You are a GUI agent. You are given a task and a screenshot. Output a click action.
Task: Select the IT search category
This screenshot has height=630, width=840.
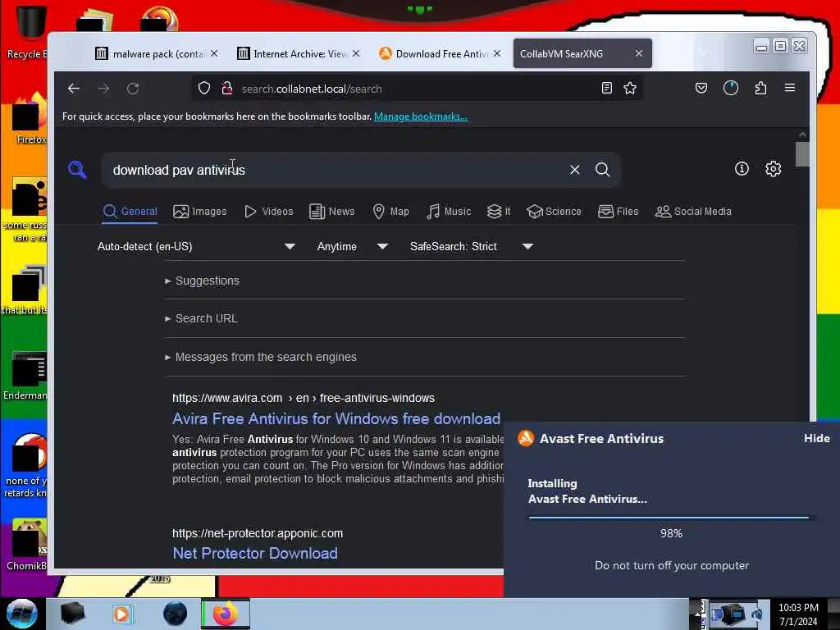coord(499,212)
